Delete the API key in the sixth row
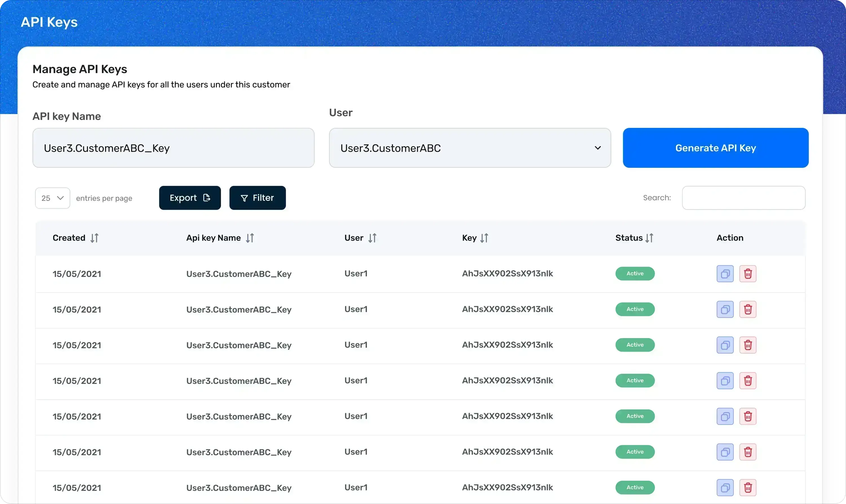 [747, 452]
